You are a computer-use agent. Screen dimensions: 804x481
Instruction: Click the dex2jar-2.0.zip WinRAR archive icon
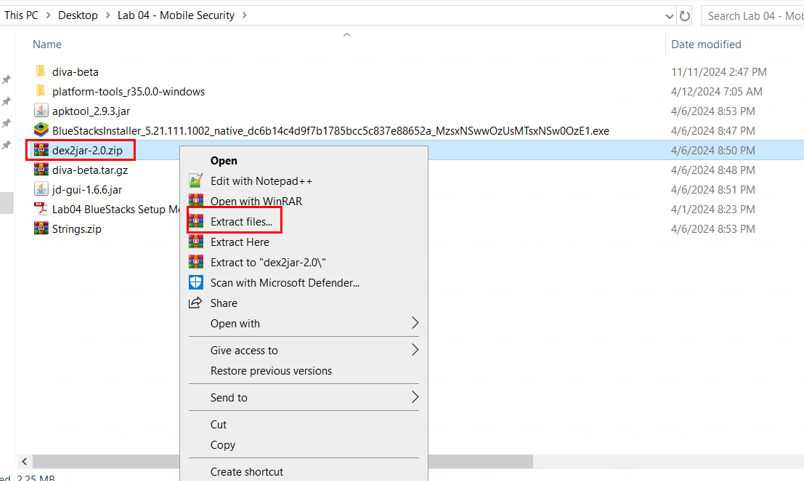41,150
